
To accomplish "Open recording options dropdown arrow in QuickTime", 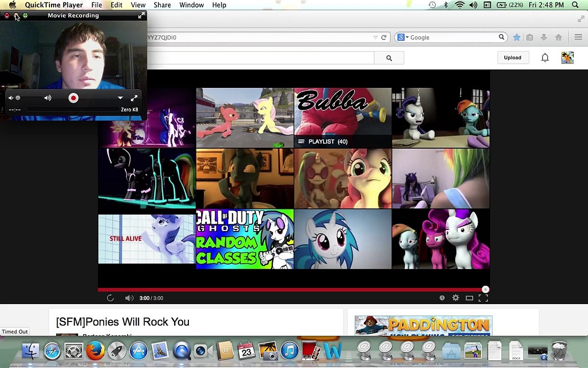I will coord(120,98).
